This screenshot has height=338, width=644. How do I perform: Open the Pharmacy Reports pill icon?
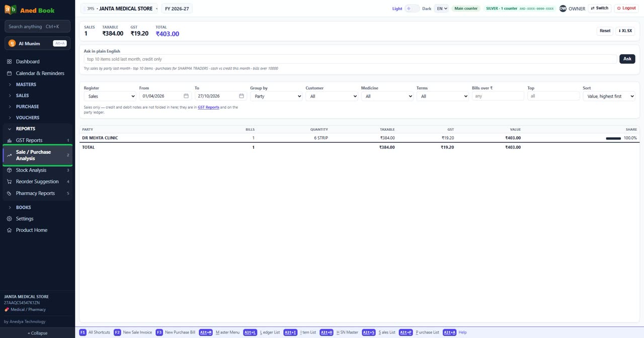click(9, 193)
